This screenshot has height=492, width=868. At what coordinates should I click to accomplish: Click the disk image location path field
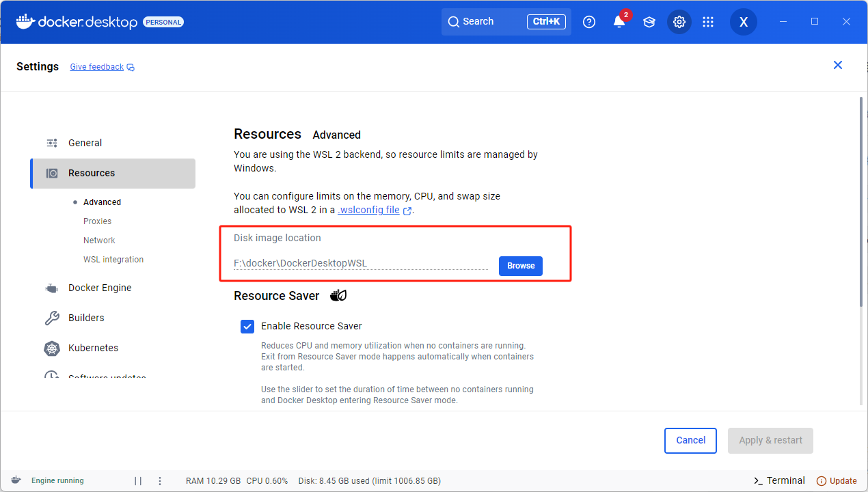pos(361,263)
